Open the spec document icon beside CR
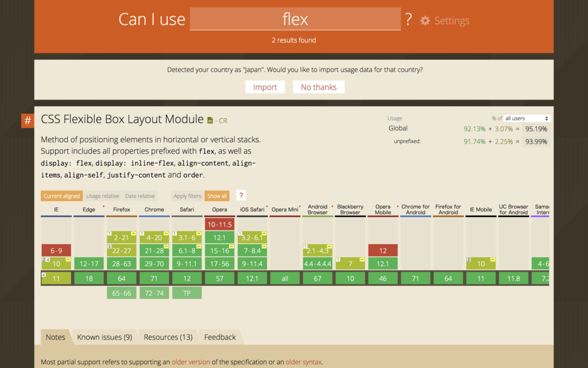This screenshot has height=368, width=588. [x=210, y=121]
